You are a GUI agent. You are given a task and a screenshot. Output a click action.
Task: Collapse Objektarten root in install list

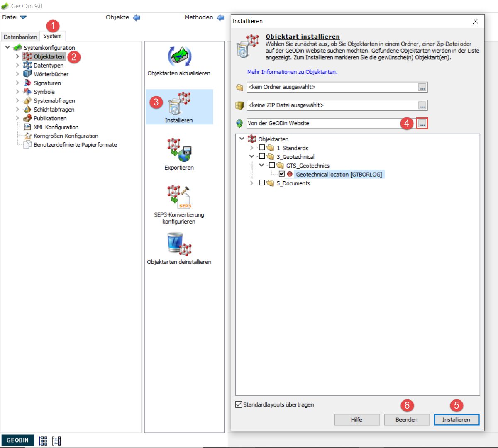(x=242, y=139)
